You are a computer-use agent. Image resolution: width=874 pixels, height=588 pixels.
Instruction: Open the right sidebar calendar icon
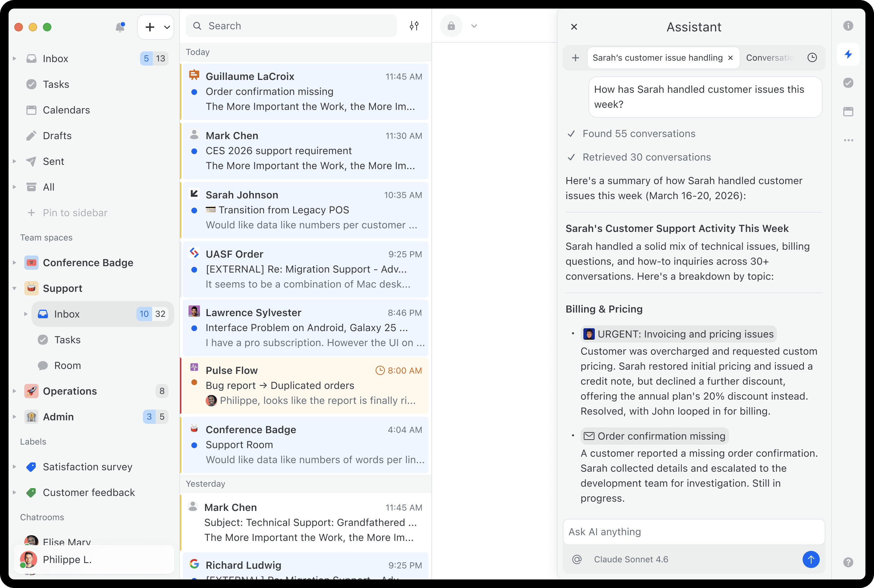(x=848, y=112)
